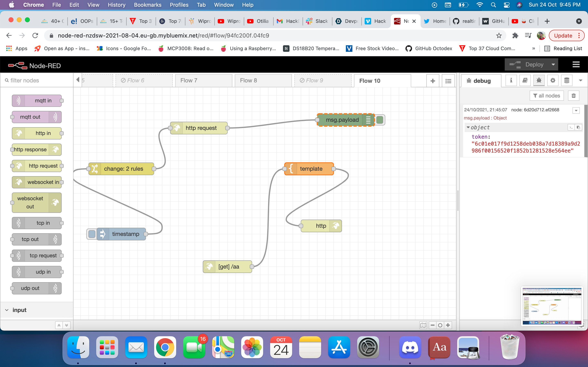
Task: Trigger the timestamp inject node button
Action: [x=92, y=234]
